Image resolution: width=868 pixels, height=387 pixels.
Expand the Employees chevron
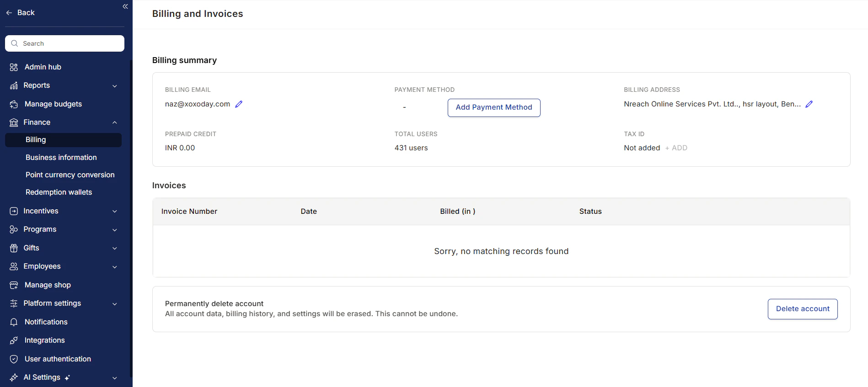point(115,267)
